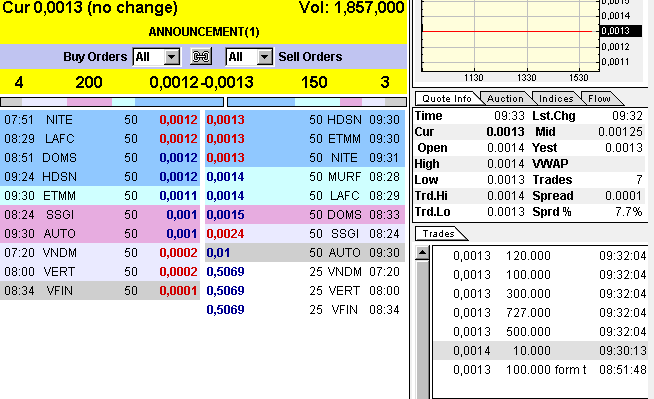Screen dimensions: 654x399
Task: Select sell order row HDSN 09:30
Action: pyautogui.click(x=305, y=120)
